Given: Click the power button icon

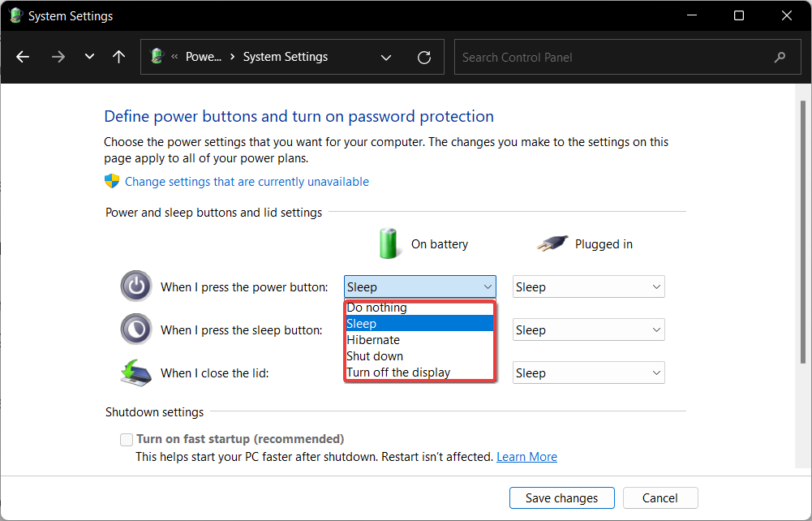Looking at the screenshot, I should [136, 286].
